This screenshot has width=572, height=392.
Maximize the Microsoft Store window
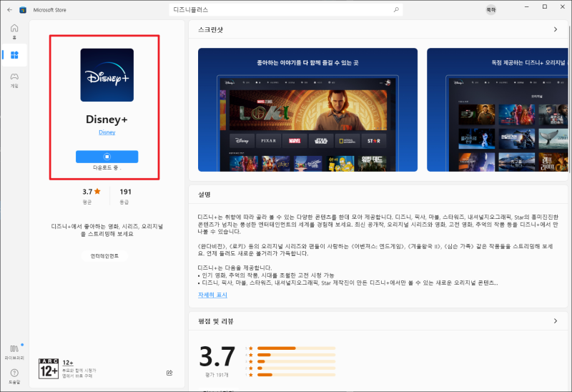(545, 6)
